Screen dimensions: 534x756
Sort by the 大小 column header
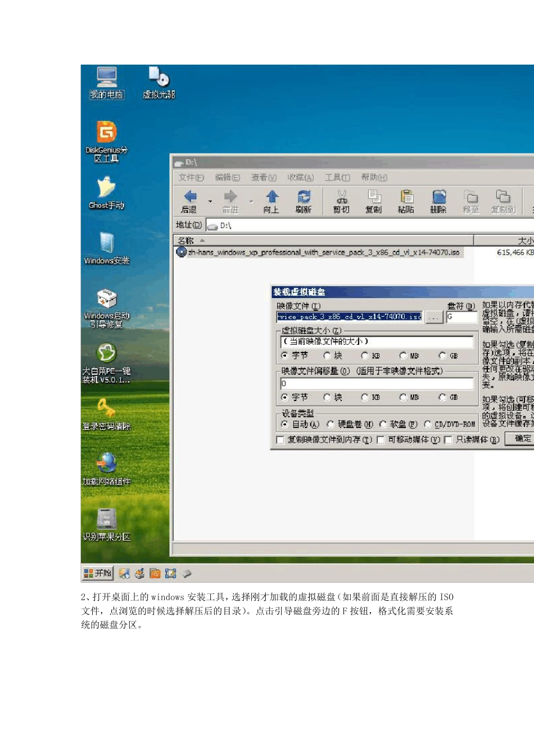504,241
